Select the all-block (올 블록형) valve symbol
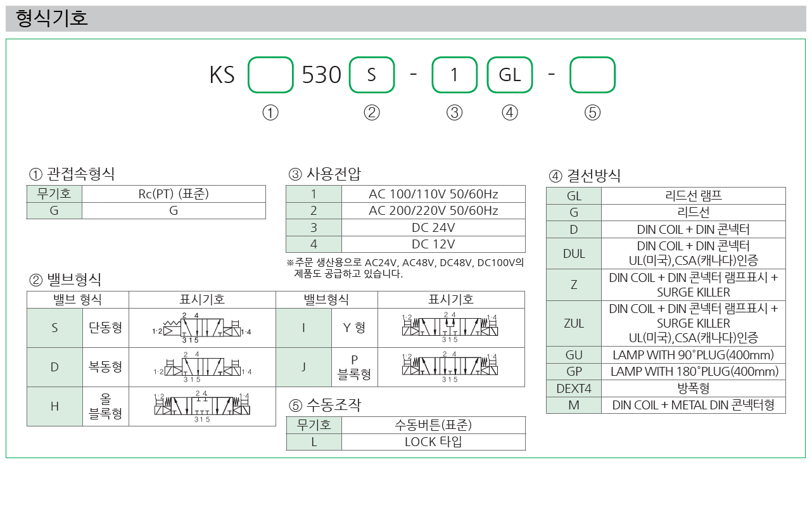This screenshot has width=812, height=512. click(x=202, y=406)
